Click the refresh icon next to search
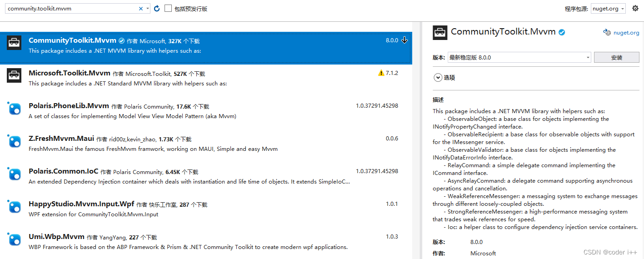644x259 pixels. [x=157, y=9]
